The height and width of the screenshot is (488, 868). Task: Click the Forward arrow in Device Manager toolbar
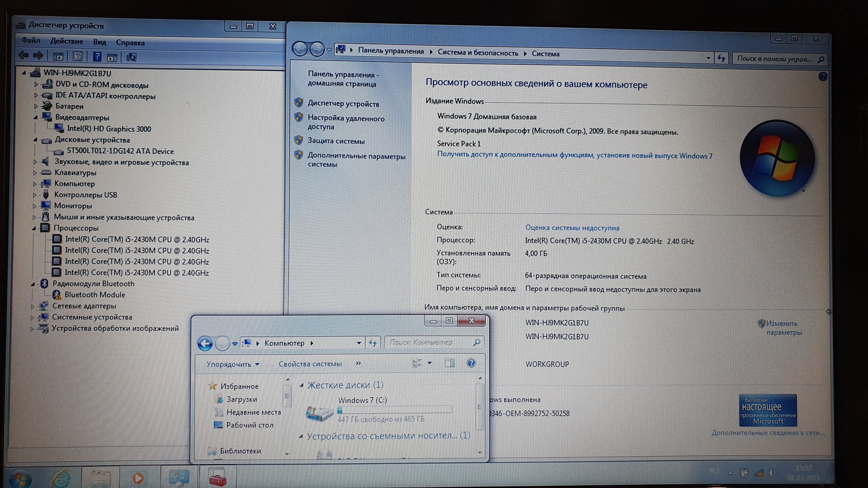coord(38,55)
